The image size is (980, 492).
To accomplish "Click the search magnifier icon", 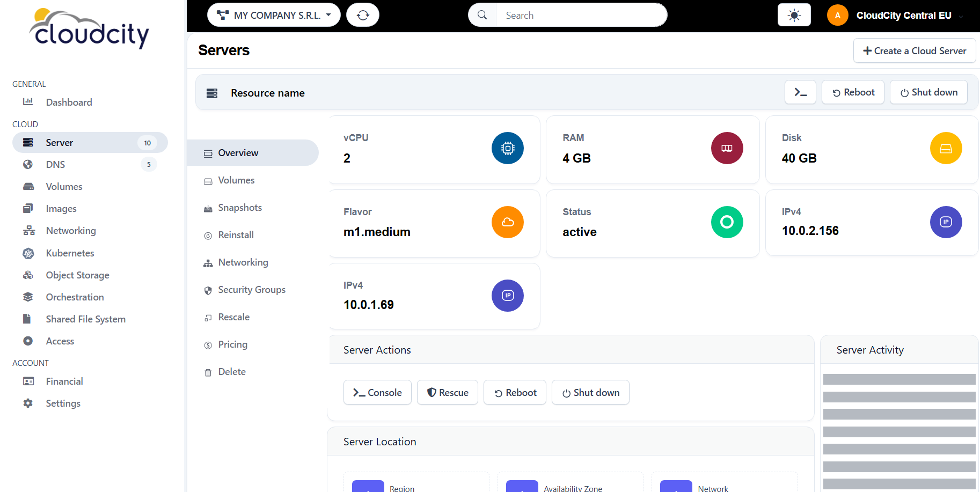I will coord(482,15).
